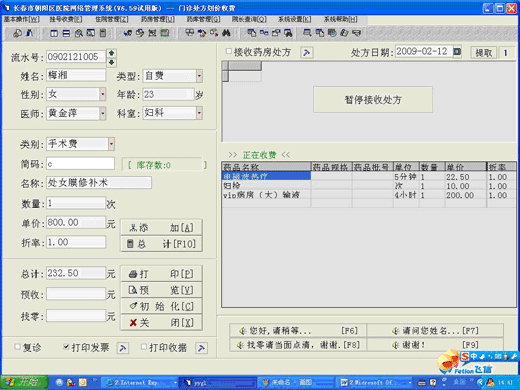This screenshot has width=520, height=390.
Task: Expand 类型 dropdown showing 自费
Action: (199, 76)
